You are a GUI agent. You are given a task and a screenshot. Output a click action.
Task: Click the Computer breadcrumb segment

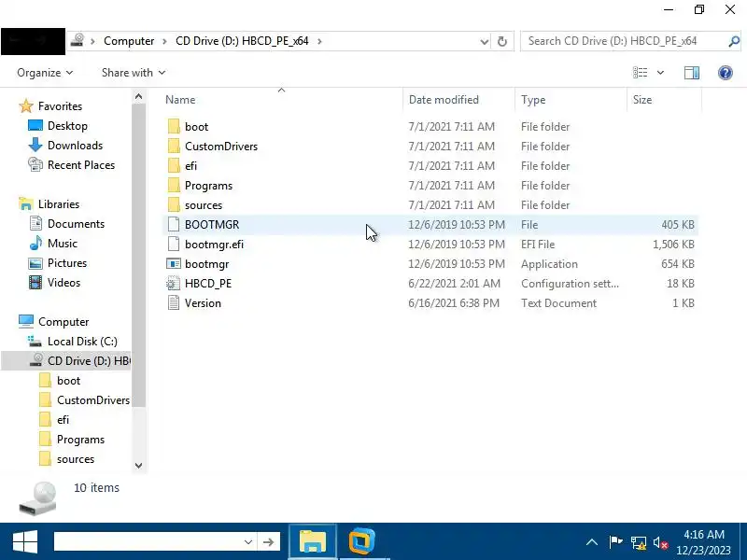click(129, 41)
